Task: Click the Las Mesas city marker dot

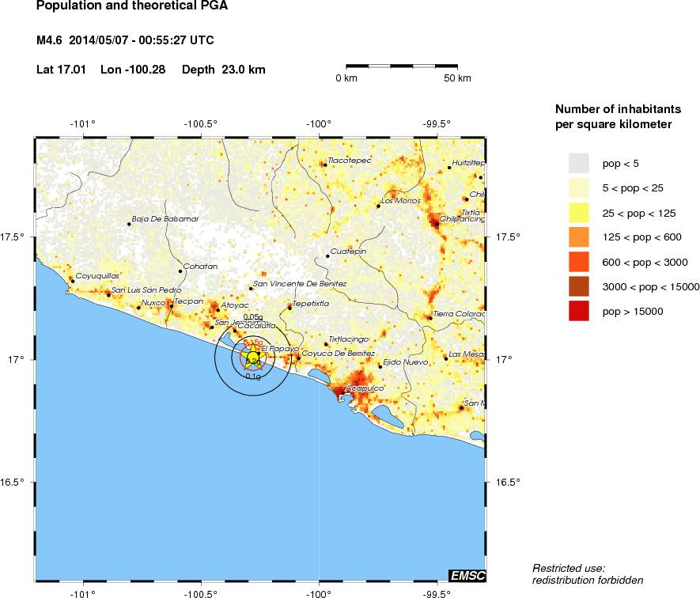Action: 446,358
